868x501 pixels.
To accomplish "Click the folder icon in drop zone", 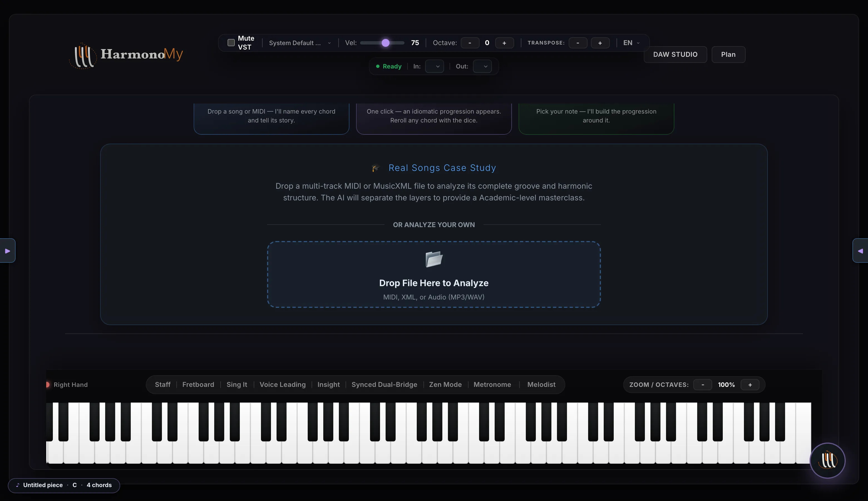I will click(x=434, y=259).
